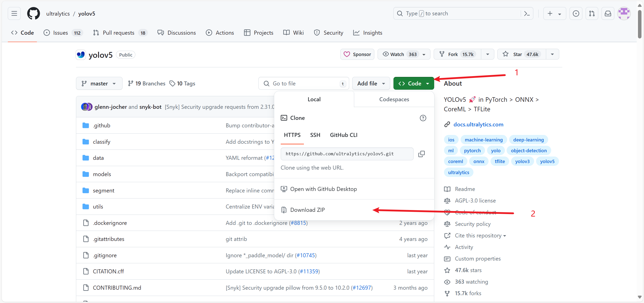Click the object-detection topic tag
Viewport: 644px width, 303px height.
(529, 151)
